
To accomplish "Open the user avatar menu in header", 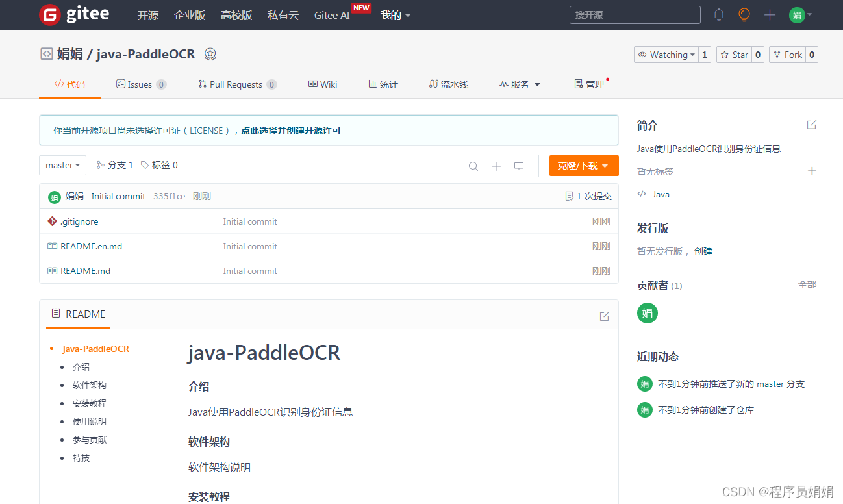I will tap(800, 15).
